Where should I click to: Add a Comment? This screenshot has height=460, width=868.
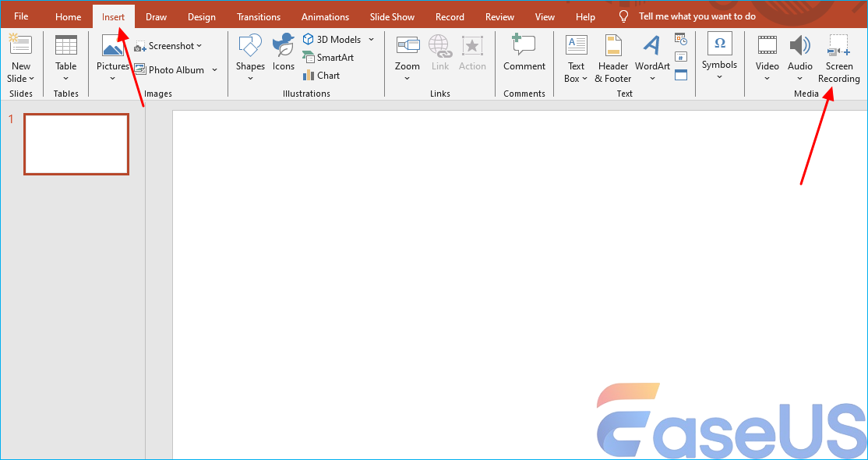coord(524,53)
